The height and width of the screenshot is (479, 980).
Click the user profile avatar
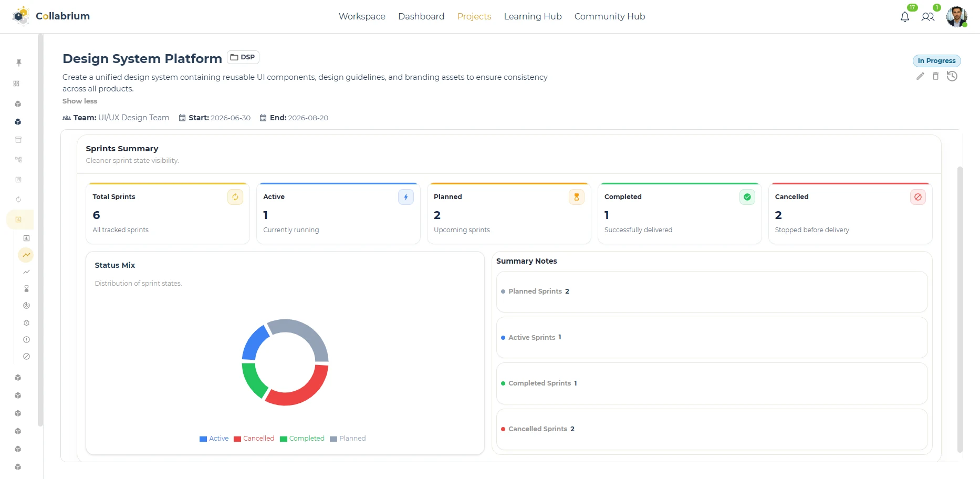coord(956,17)
